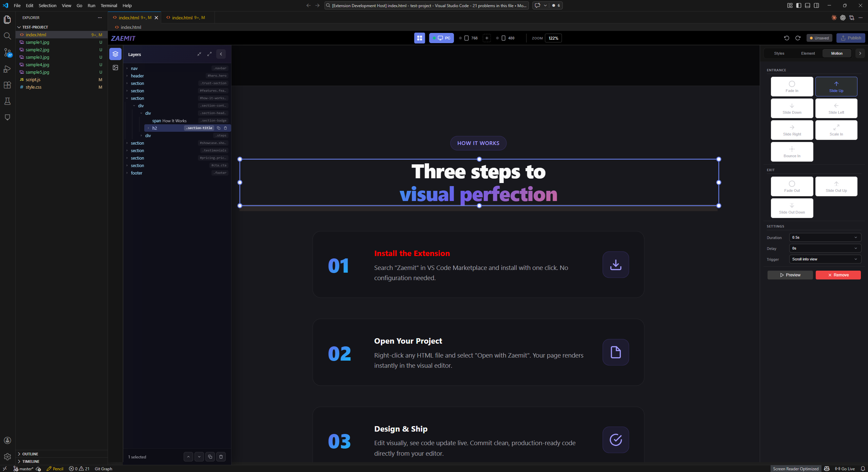
Task: Click the red Remove button
Action: tap(838, 275)
